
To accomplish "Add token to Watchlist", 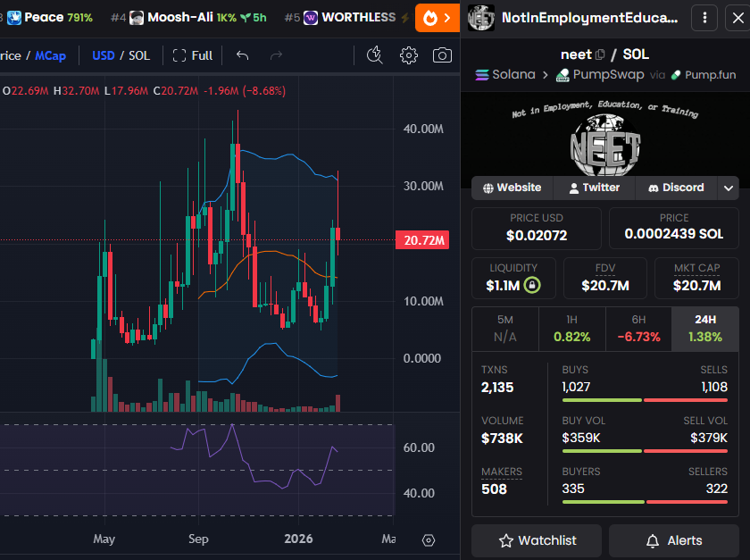I will (x=537, y=540).
